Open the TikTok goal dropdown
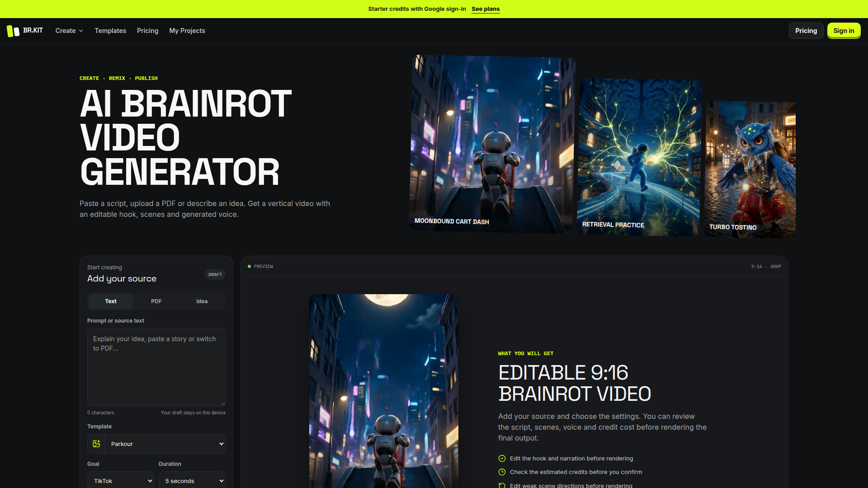Screen dimensions: 868x488 [121, 481]
